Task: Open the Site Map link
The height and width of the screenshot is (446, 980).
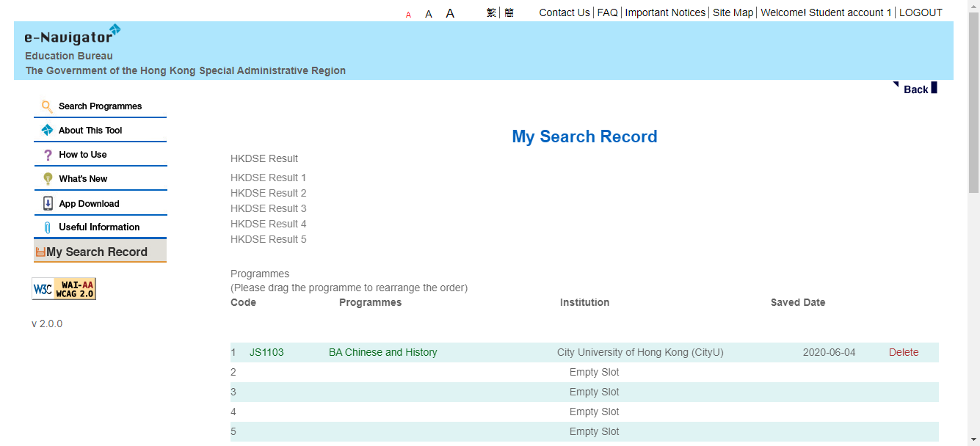Action: (733, 12)
